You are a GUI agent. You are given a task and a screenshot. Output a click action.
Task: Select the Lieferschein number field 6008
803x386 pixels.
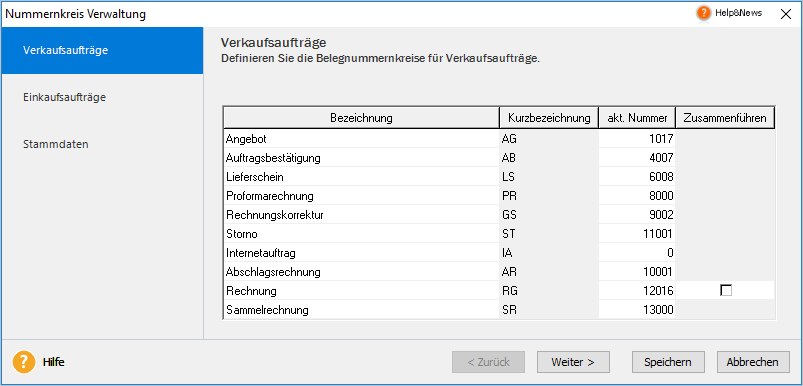pyautogui.click(x=637, y=177)
